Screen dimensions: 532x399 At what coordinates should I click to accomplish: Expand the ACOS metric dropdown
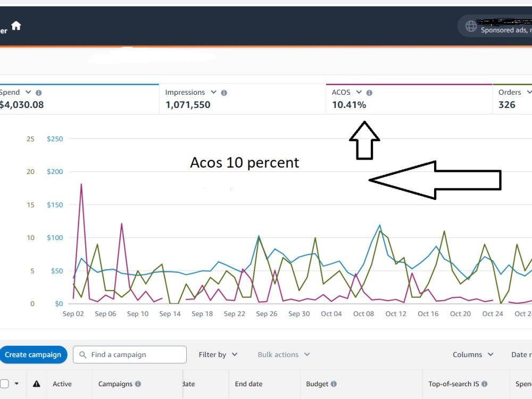[359, 92]
